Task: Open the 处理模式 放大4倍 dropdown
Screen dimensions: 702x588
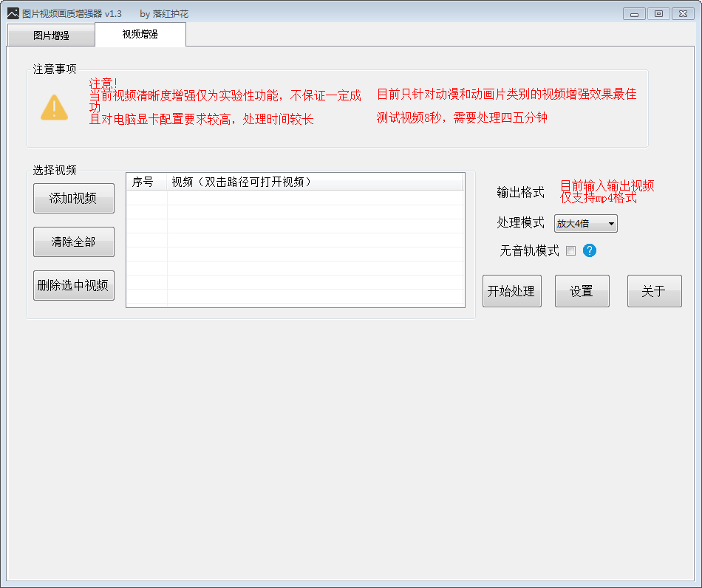Action: [x=585, y=224]
